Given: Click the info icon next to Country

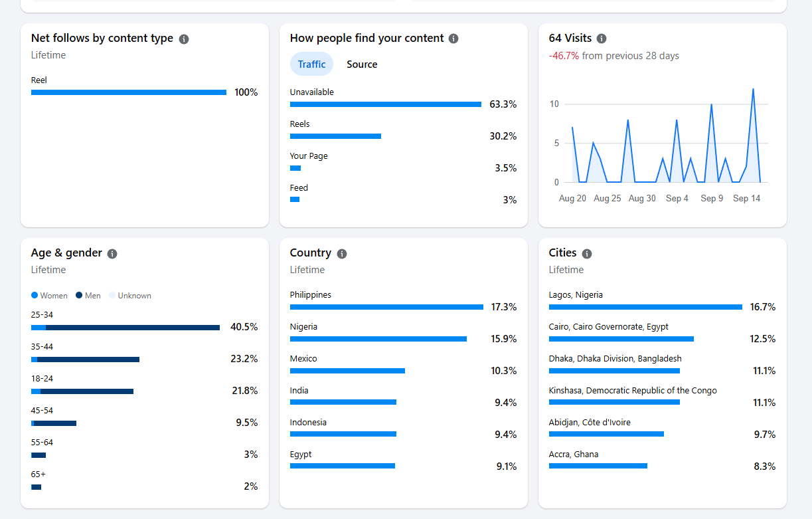Looking at the screenshot, I should tap(342, 254).
